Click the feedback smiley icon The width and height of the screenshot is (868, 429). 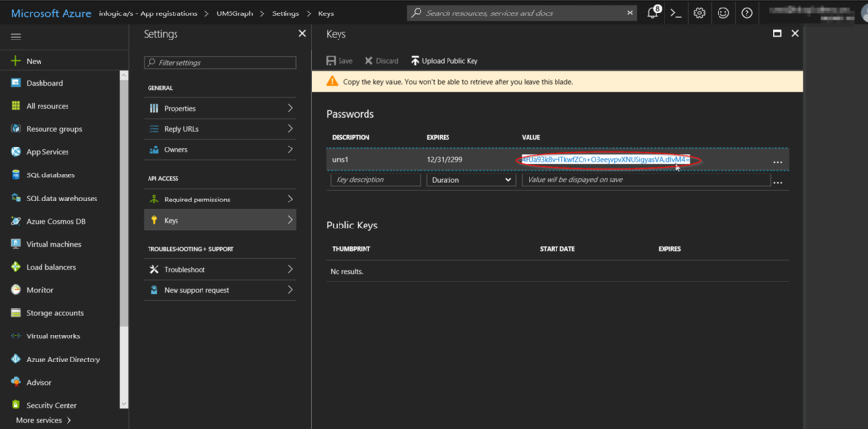(723, 13)
